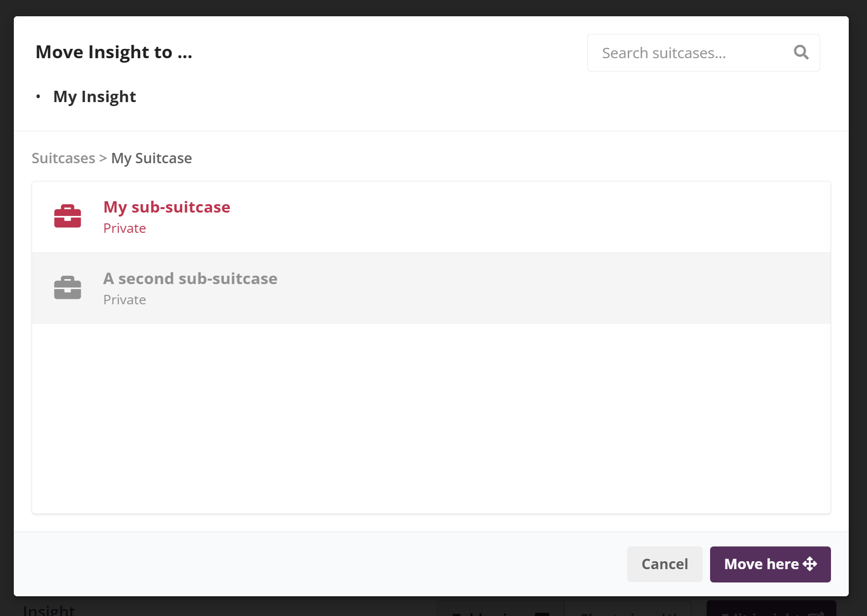Open the My sub-suitcase entry
Viewport: 867px width, 616px height.
(x=167, y=207)
